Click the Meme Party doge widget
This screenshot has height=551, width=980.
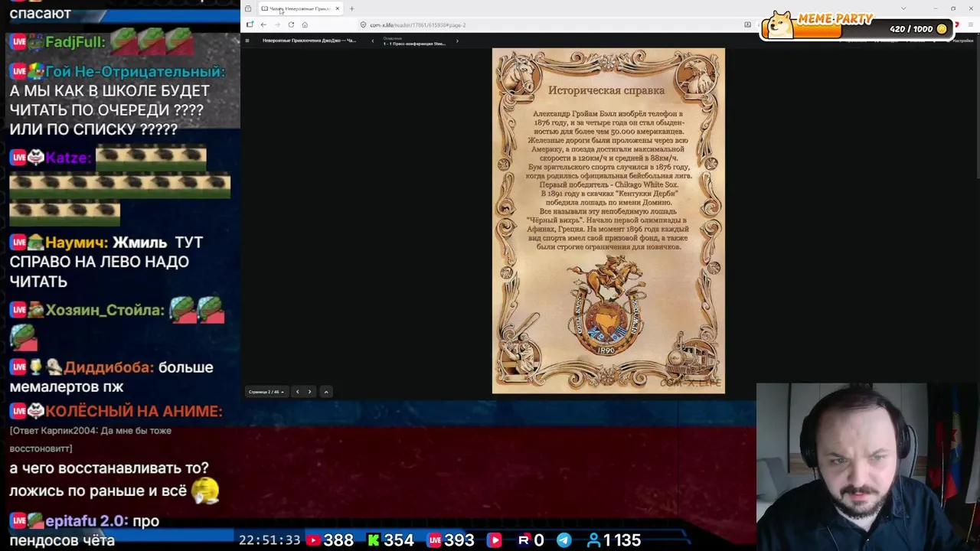(x=781, y=24)
